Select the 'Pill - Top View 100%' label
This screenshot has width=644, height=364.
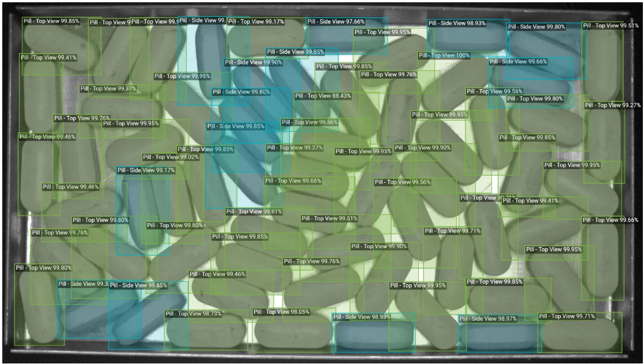[x=444, y=55]
